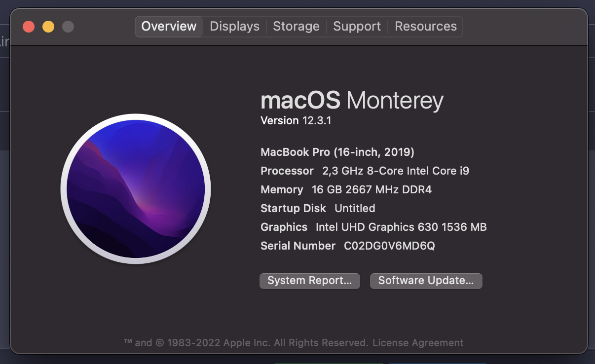Click the macOS Monterey title heading

click(352, 101)
